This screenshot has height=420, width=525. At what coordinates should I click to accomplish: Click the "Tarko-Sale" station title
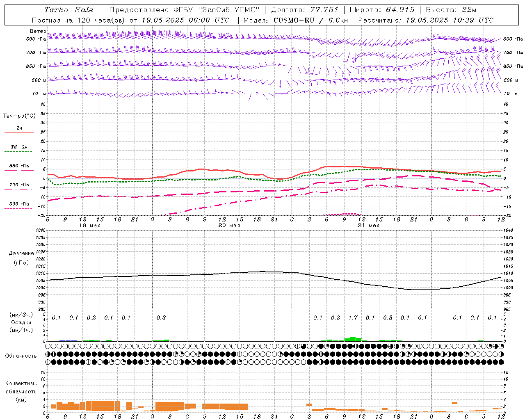click(x=69, y=10)
